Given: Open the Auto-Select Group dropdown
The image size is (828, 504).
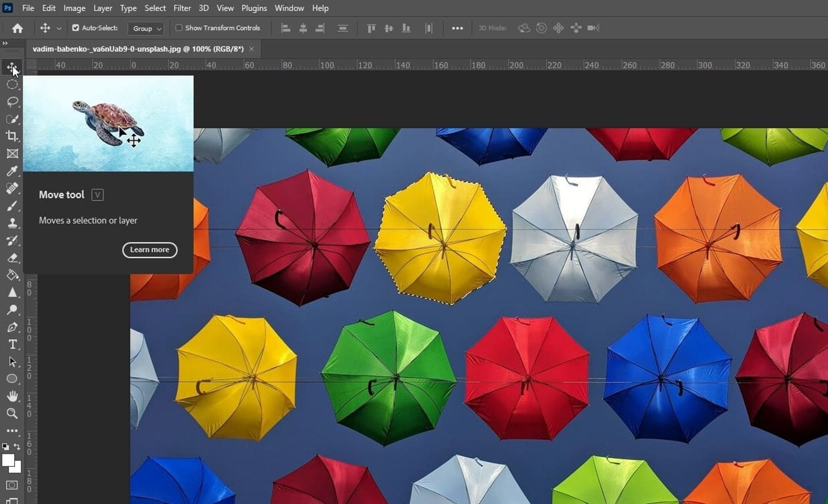Looking at the screenshot, I should point(145,29).
